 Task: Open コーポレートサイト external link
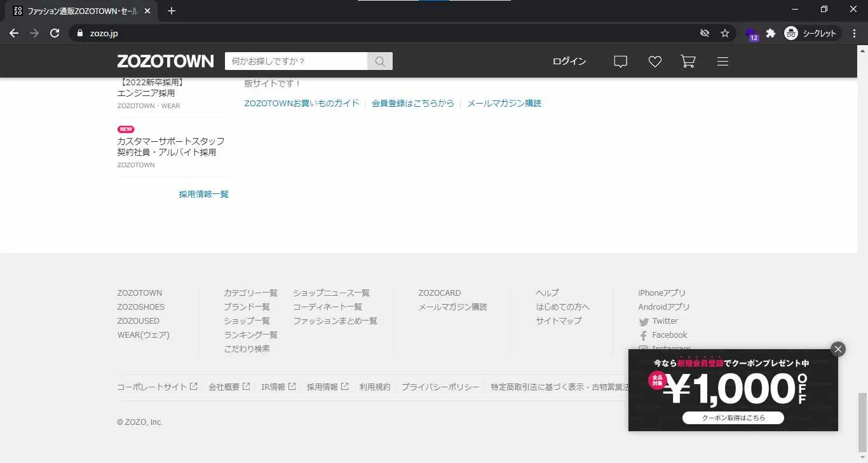coord(157,387)
